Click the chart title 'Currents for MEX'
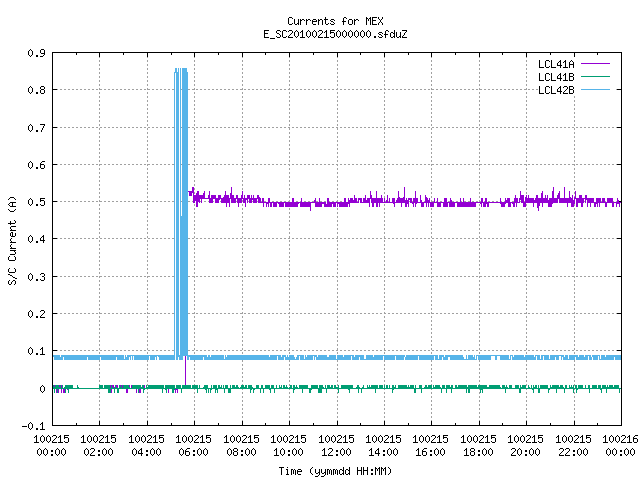Image resolution: width=640 pixels, height=480 pixels. tap(335, 21)
